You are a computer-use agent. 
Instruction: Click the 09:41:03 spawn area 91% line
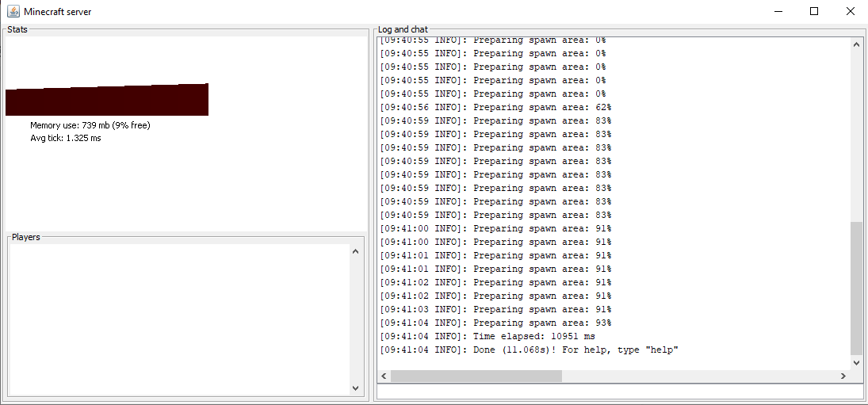495,309
